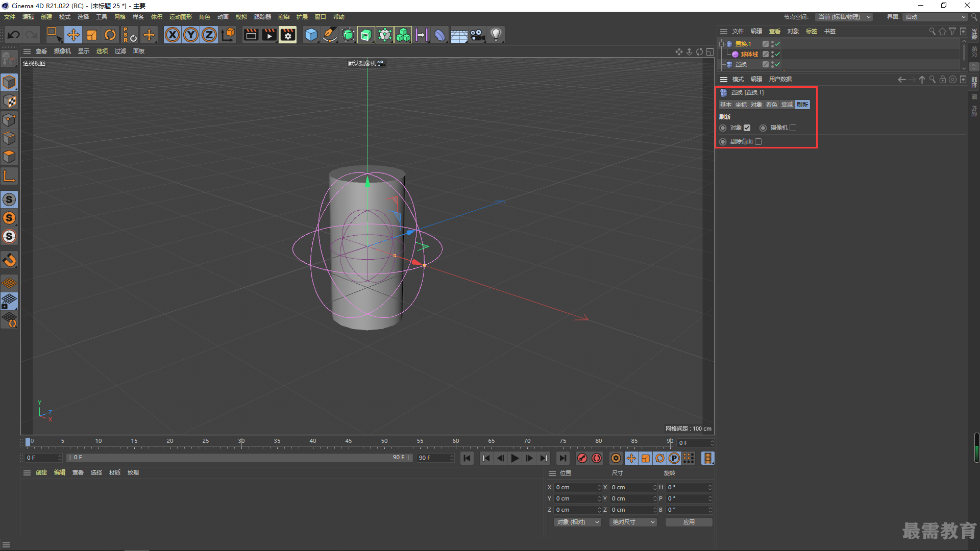Collapse the 置换.1 tree node

point(722,44)
